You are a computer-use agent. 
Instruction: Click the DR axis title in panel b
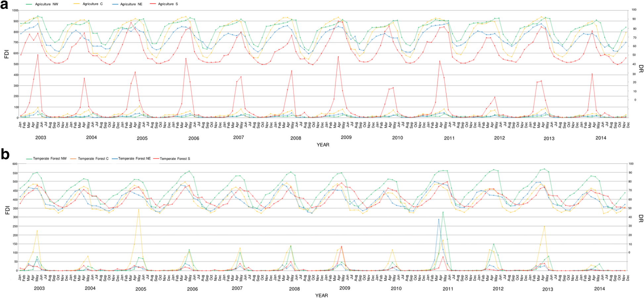(x=641, y=218)
